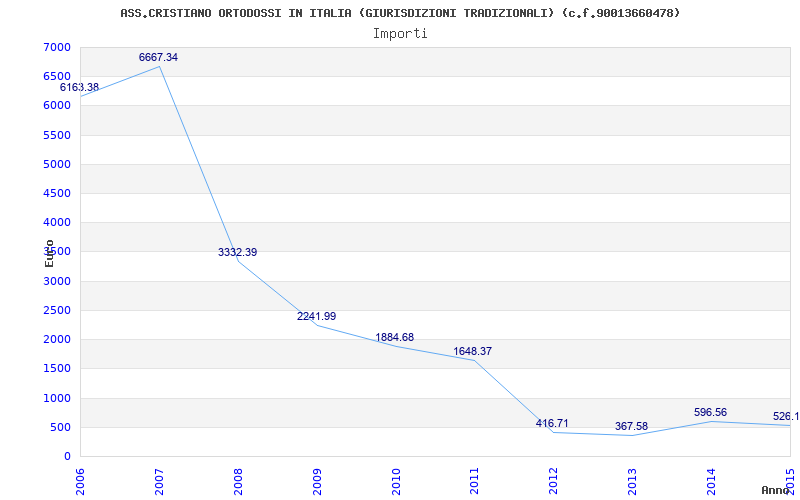Screen dimensions: 800x500
Task: Click the x-axis year 2011
Action: click(474, 481)
